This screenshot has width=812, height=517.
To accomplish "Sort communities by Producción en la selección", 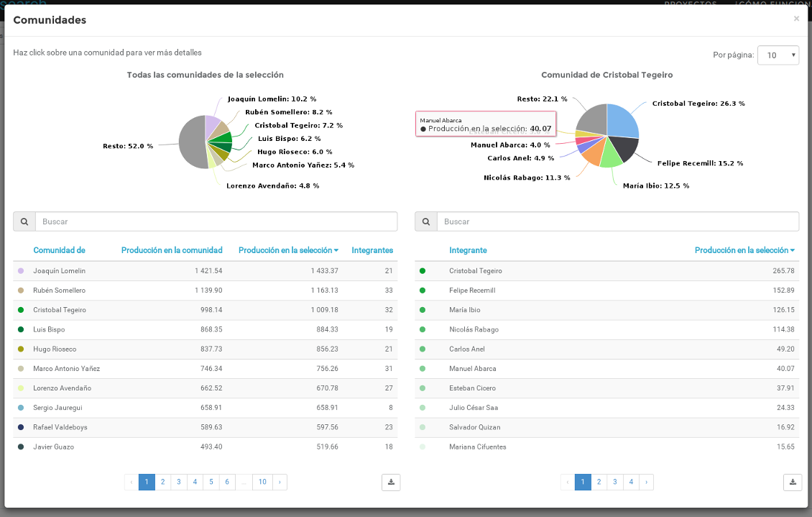I will pos(288,250).
